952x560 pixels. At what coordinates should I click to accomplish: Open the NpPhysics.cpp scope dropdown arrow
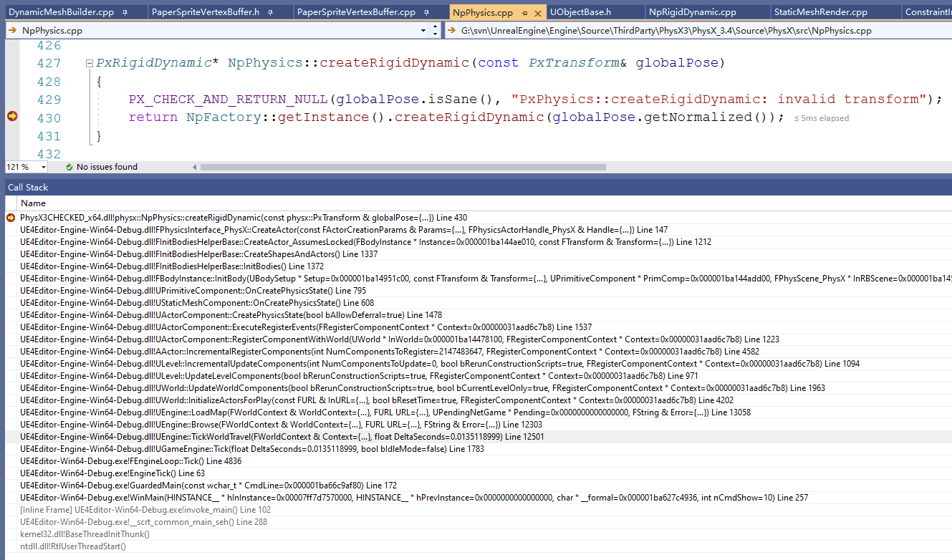tap(423, 31)
